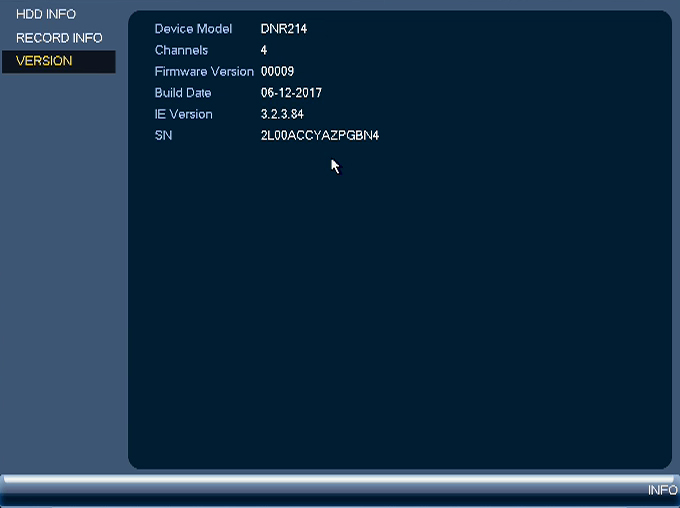The width and height of the screenshot is (680, 508).
Task: Click the firmware value 00009
Action: click(278, 72)
